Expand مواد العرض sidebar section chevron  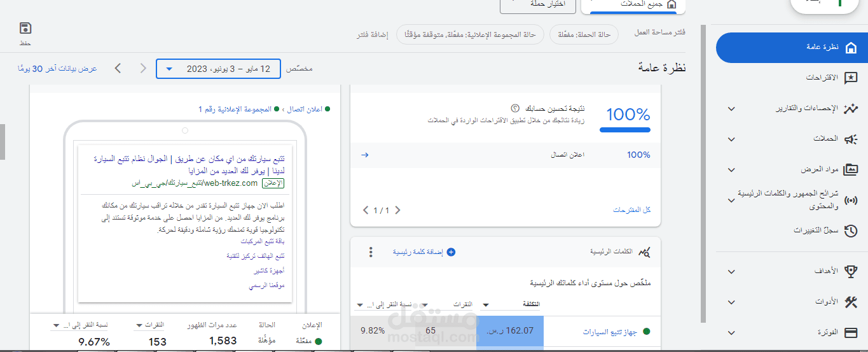pyautogui.click(x=731, y=170)
